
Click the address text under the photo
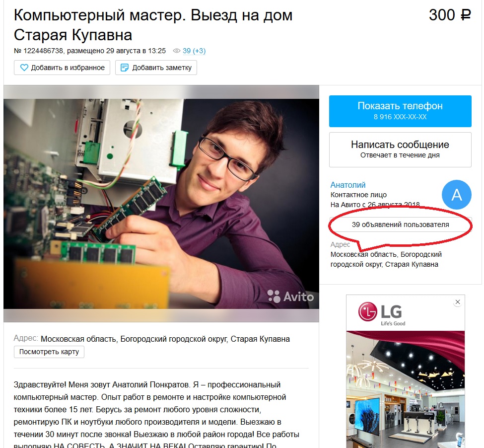[x=165, y=339]
